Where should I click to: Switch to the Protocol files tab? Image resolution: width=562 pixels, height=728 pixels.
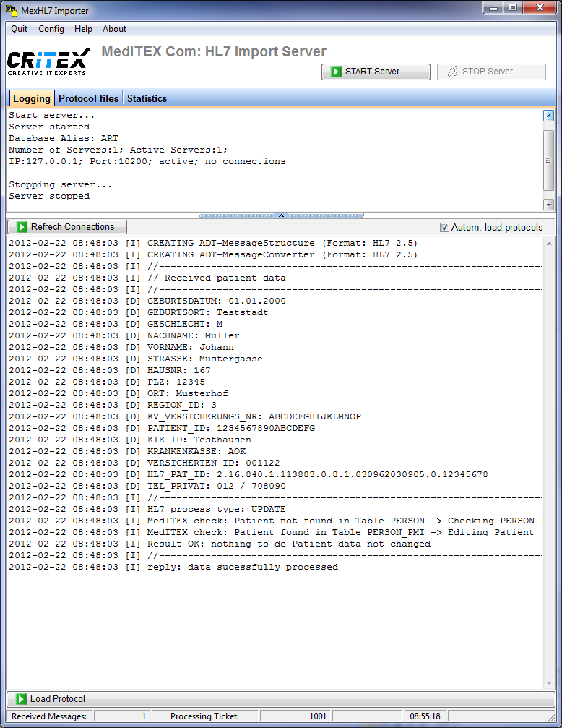click(88, 98)
